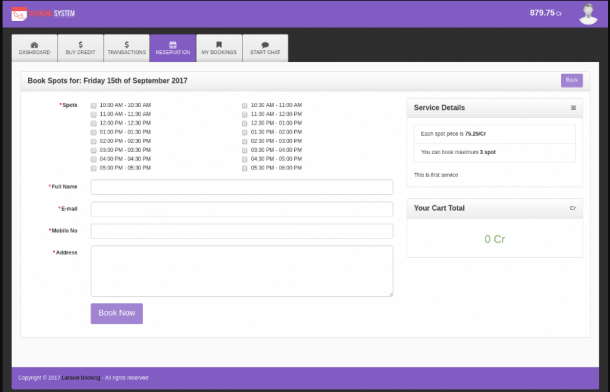This screenshot has height=392, width=610.
Task: Click the Your Cart Total header
Action: pos(494,208)
